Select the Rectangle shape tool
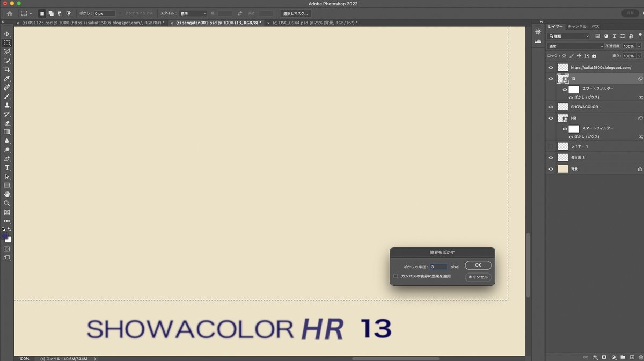This screenshot has height=361, width=644. click(x=7, y=186)
